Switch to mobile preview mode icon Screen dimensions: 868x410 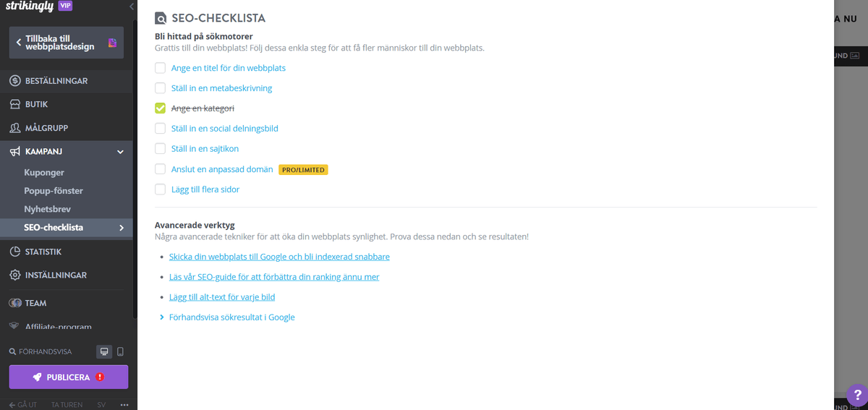(120, 352)
